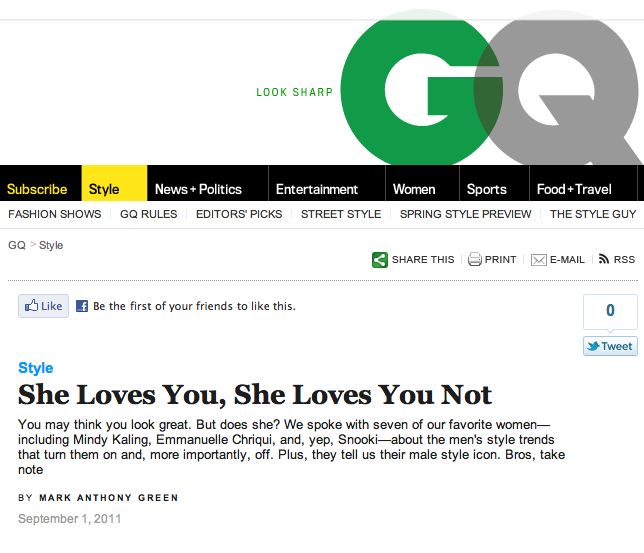Open the News + Politics section
This screenshot has height=553, width=644.
tap(198, 189)
